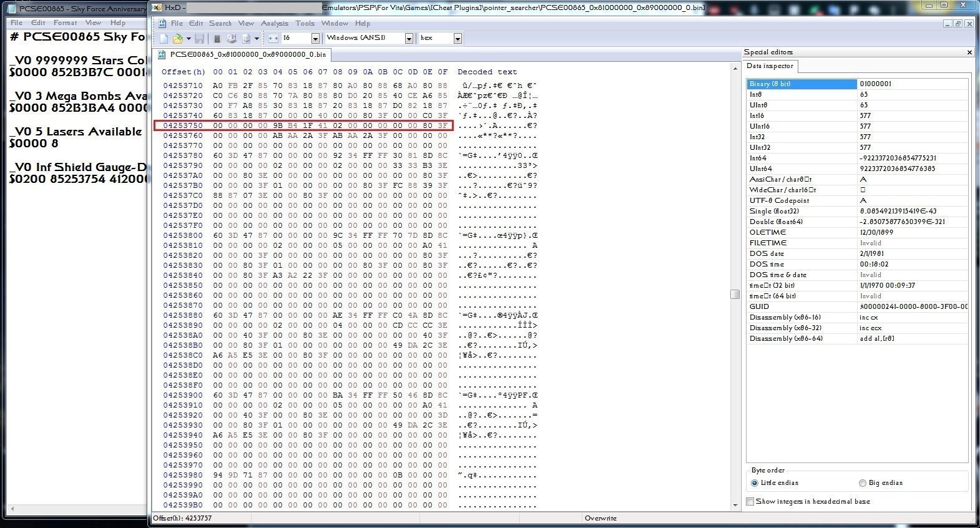Open the Analysis menu
Viewport: 980px width, 528px height.
(x=275, y=24)
